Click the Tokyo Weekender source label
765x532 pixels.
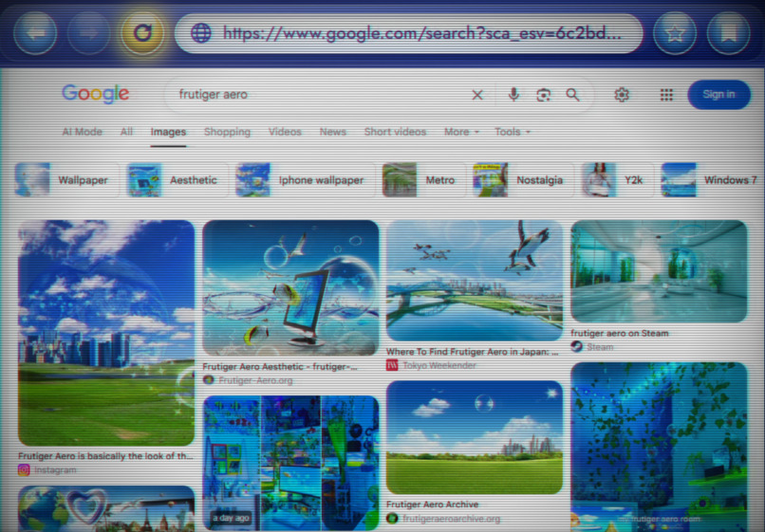(x=439, y=365)
